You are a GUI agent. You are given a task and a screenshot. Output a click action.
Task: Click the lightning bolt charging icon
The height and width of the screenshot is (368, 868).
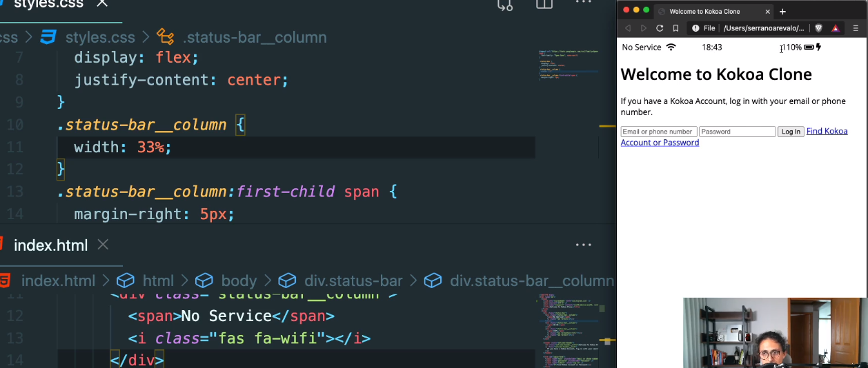click(819, 47)
